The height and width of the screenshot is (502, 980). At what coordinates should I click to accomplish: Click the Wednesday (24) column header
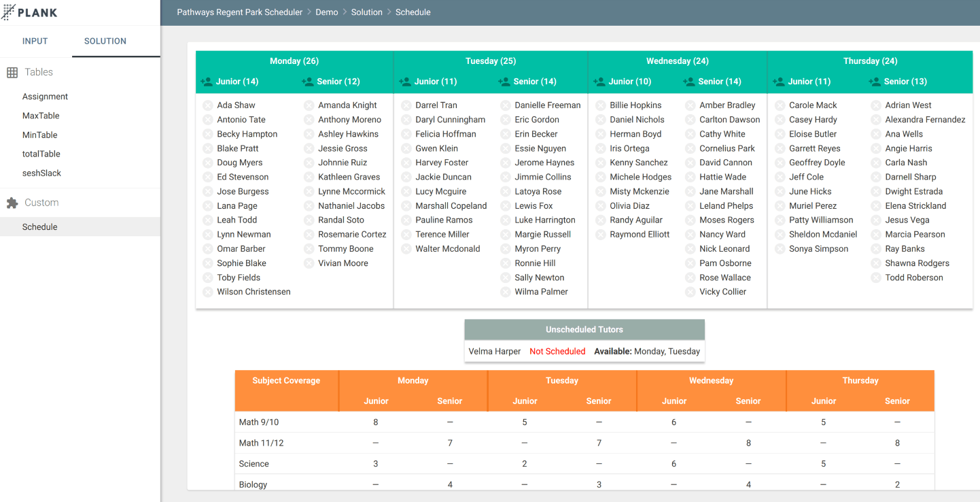(x=678, y=61)
